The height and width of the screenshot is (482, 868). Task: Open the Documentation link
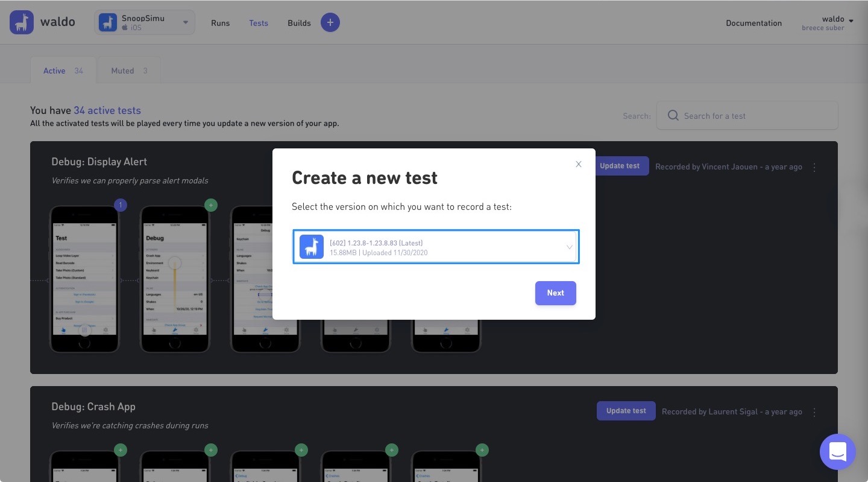(753, 23)
